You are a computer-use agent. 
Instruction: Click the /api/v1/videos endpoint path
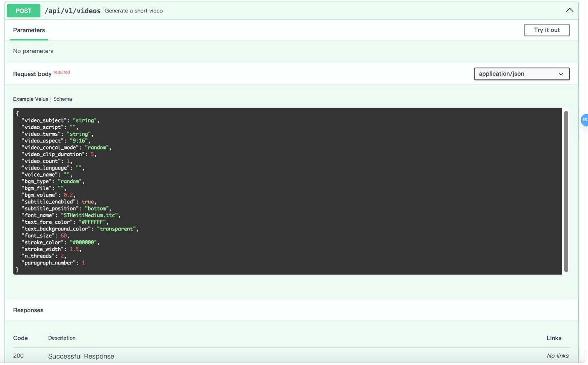(73, 11)
